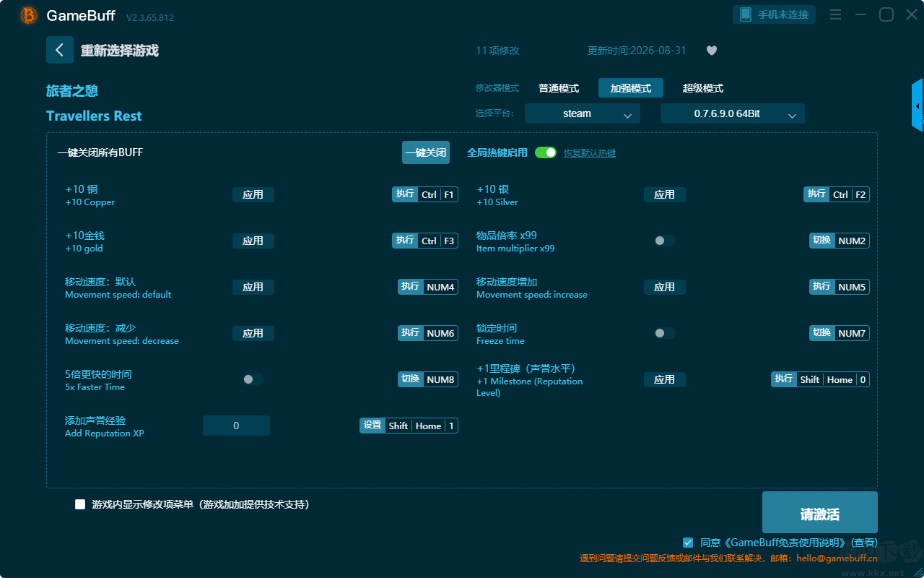Select 超级模式 mode
This screenshot has width=924, height=578.
click(x=703, y=88)
